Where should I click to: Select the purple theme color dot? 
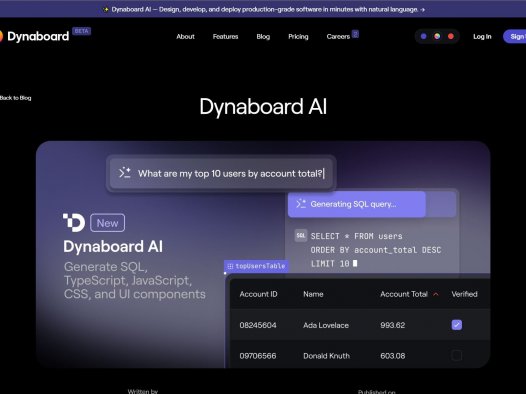pos(424,36)
